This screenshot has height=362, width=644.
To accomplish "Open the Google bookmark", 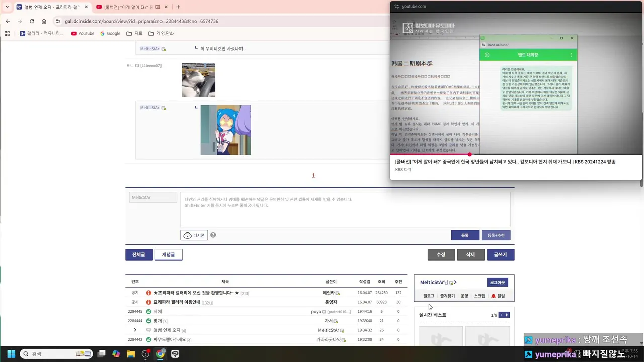I will point(110,34).
